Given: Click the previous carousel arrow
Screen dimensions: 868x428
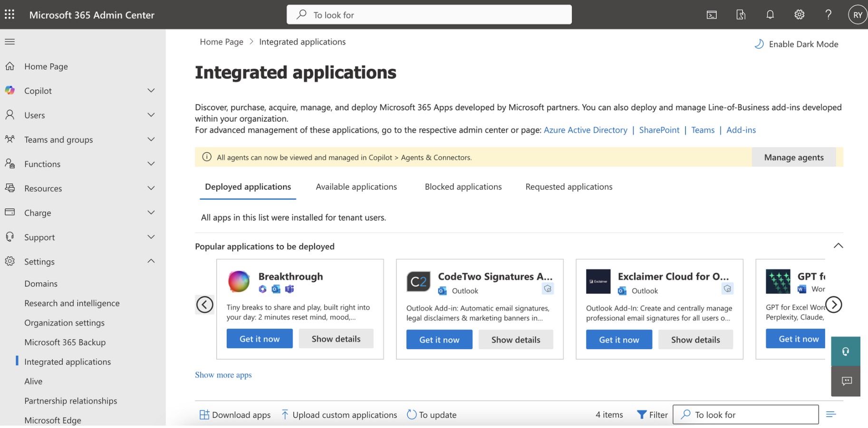Looking at the screenshot, I should click(205, 304).
